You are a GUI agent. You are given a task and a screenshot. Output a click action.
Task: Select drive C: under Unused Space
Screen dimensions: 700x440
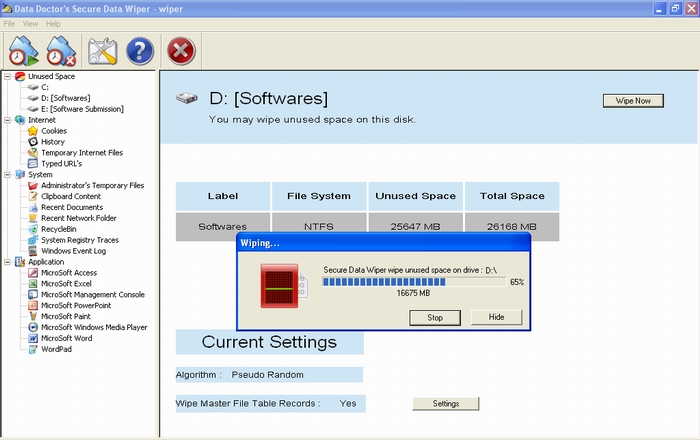45,88
